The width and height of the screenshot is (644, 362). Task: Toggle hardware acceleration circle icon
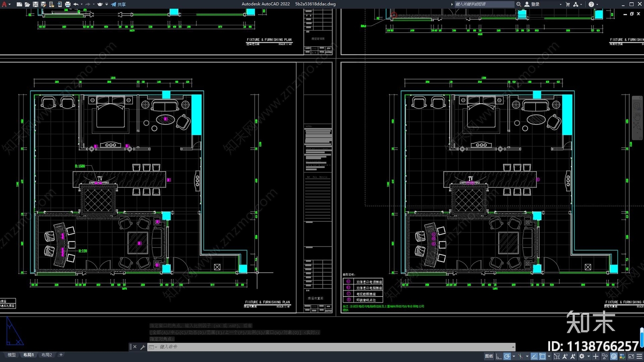coord(614,356)
